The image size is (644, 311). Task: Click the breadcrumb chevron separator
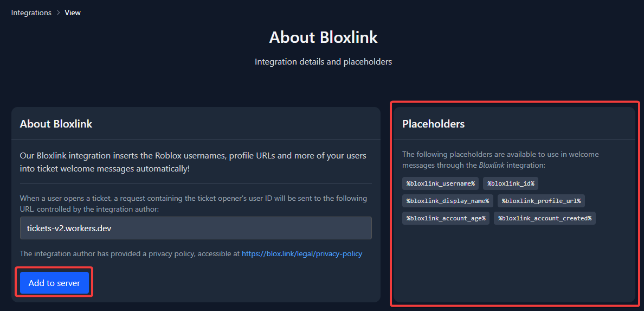coord(59,12)
